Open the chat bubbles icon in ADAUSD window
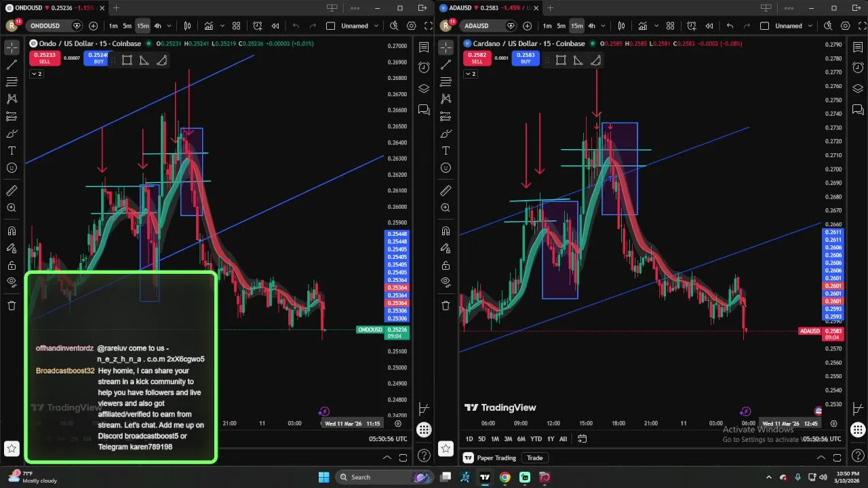The width and height of the screenshot is (868, 488). (x=858, y=109)
